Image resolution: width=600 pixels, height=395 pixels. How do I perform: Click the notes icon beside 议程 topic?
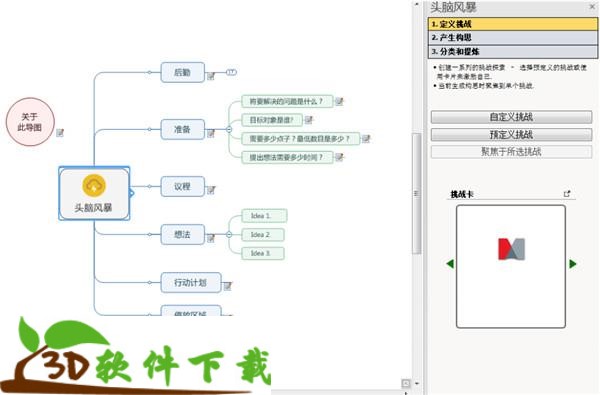211,190
